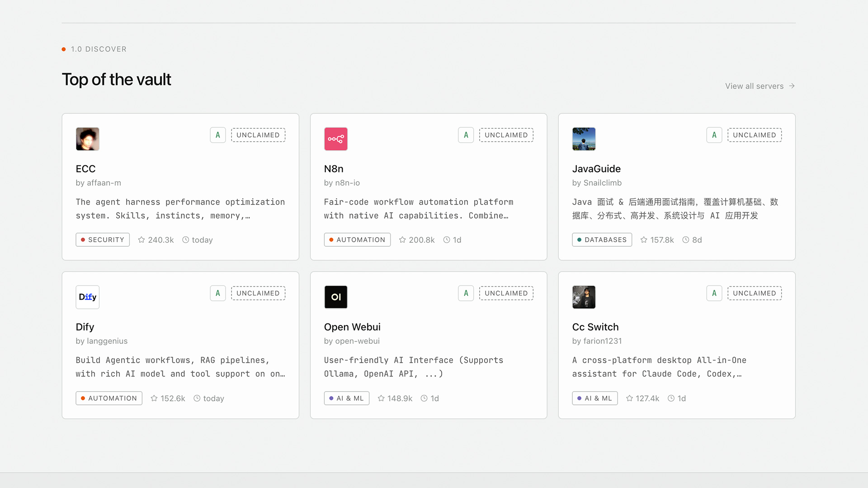Click the '240.3k' star count

[161, 240]
